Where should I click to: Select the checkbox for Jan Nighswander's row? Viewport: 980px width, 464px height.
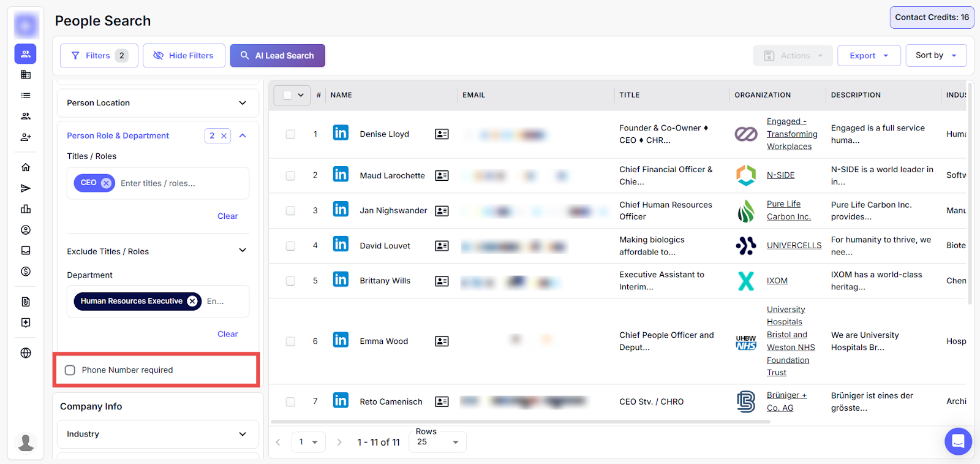290,211
